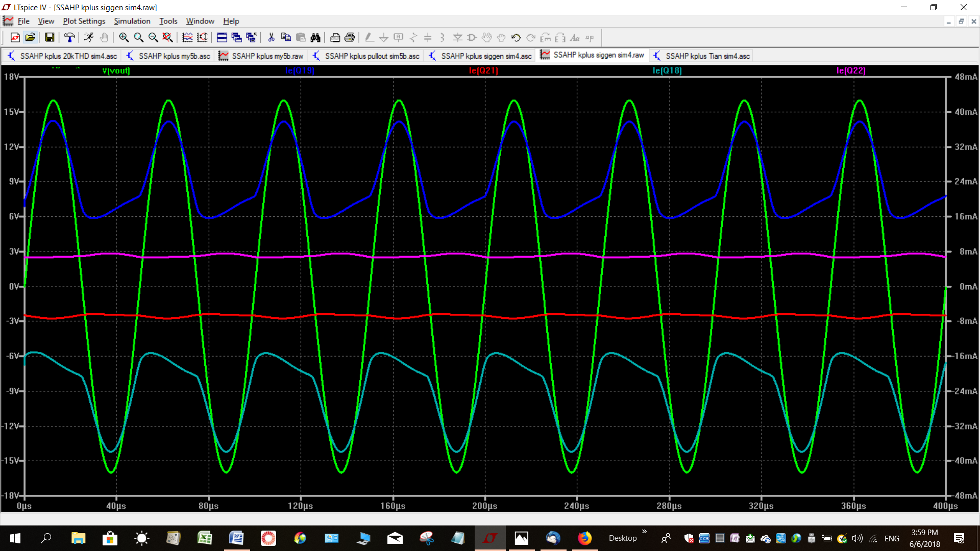Click the volume speaker tray icon
The width and height of the screenshot is (980, 551).
click(x=857, y=538)
